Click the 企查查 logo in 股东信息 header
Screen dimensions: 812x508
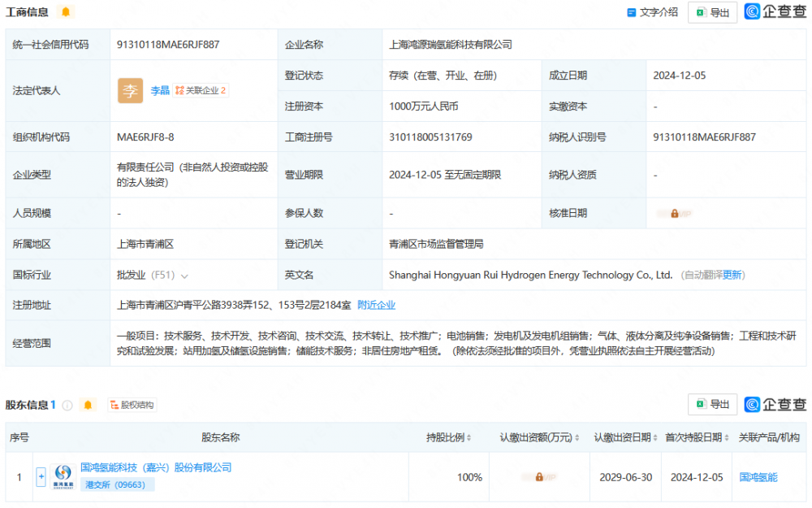pos(775,404)
